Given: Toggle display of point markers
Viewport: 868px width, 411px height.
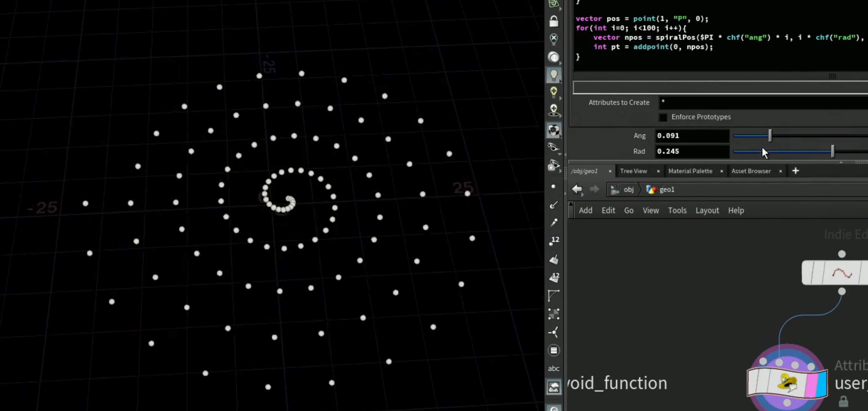Looking at the screenshot, I should (x=553, y=187).
